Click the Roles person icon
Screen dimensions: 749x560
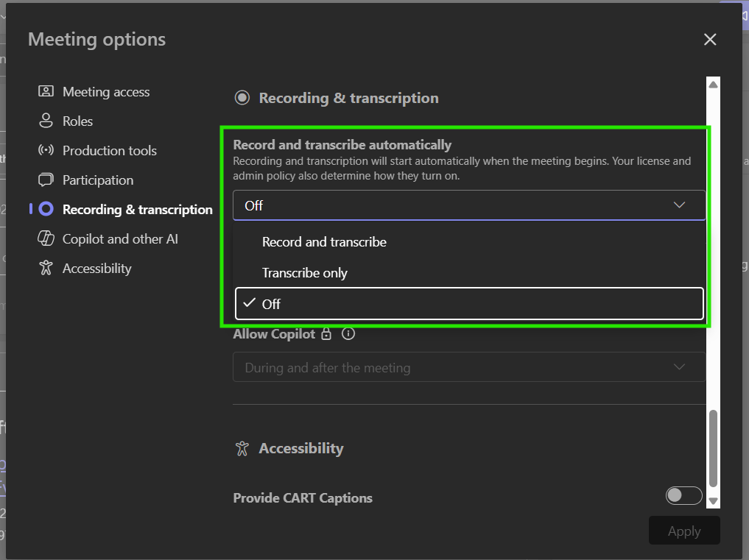pyautogui.click(x=46, y=121)
